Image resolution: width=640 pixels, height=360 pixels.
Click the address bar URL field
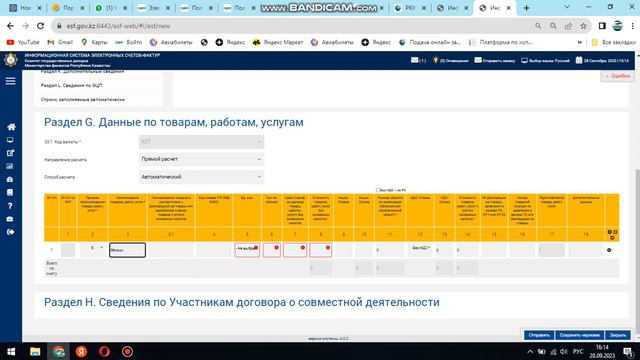tap(294, 26)
